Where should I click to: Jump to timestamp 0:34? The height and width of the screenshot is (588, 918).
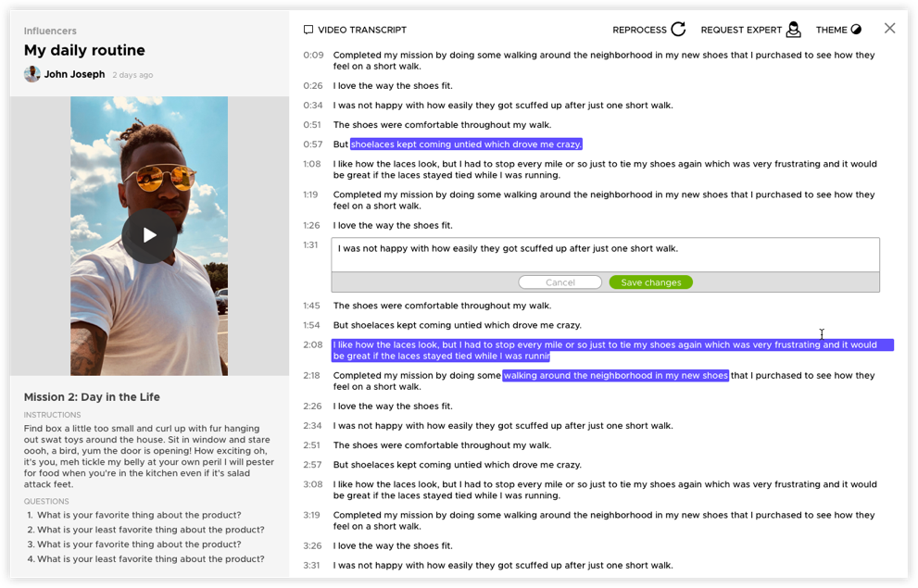(x=312, y=106)
